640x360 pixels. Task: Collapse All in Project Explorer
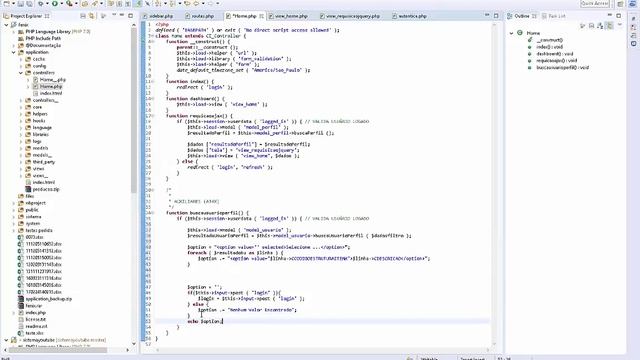click(83, 16)
